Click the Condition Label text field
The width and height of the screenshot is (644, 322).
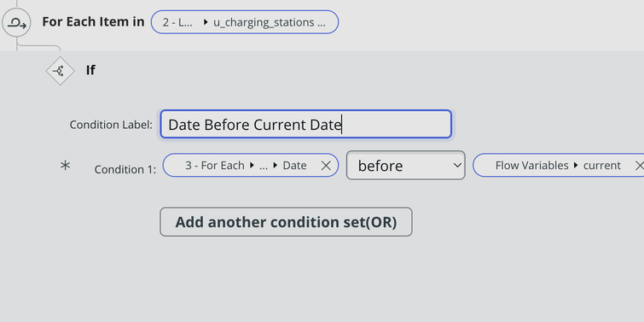tap(305, 124)
